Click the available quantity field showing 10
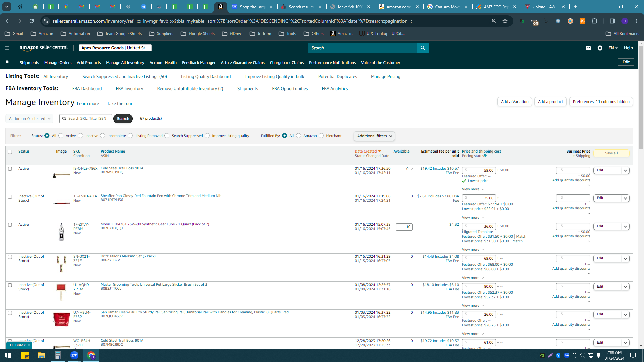This screenshot has height=362, width=644. coord(404,227)
